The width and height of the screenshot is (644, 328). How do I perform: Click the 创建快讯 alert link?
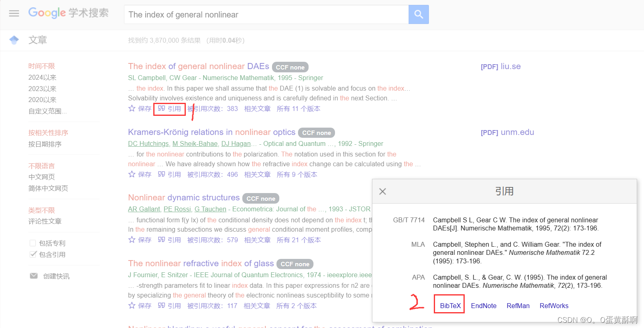pos(56,276)
